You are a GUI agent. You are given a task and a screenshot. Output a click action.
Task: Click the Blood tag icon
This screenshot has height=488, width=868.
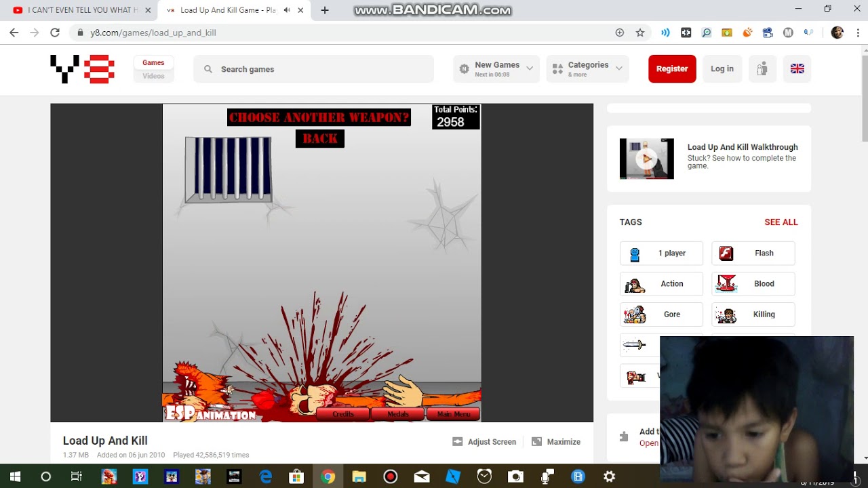tap(726, 284)
